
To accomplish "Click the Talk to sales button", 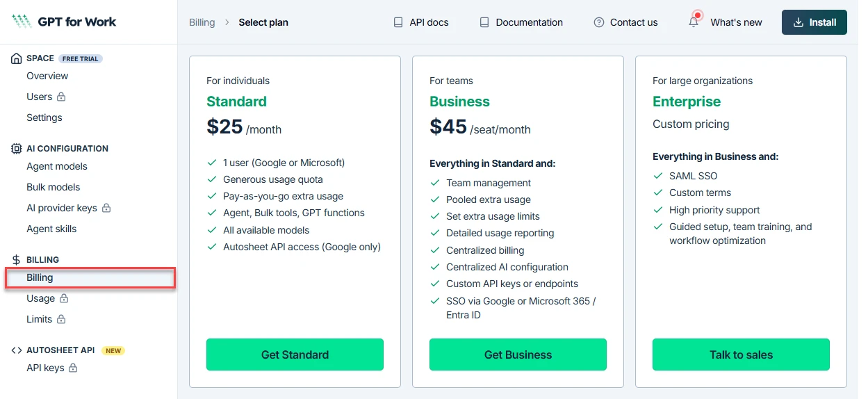I will 741,355.
